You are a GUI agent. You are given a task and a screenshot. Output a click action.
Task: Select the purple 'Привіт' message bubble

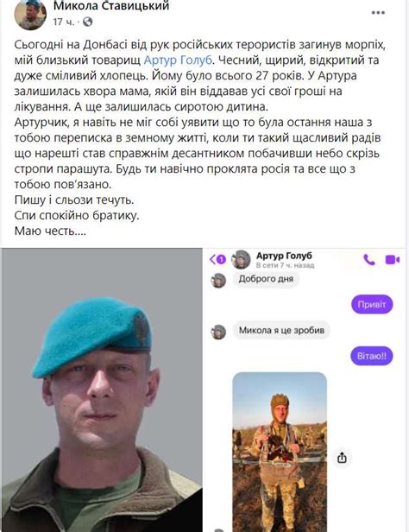(372, 304)
